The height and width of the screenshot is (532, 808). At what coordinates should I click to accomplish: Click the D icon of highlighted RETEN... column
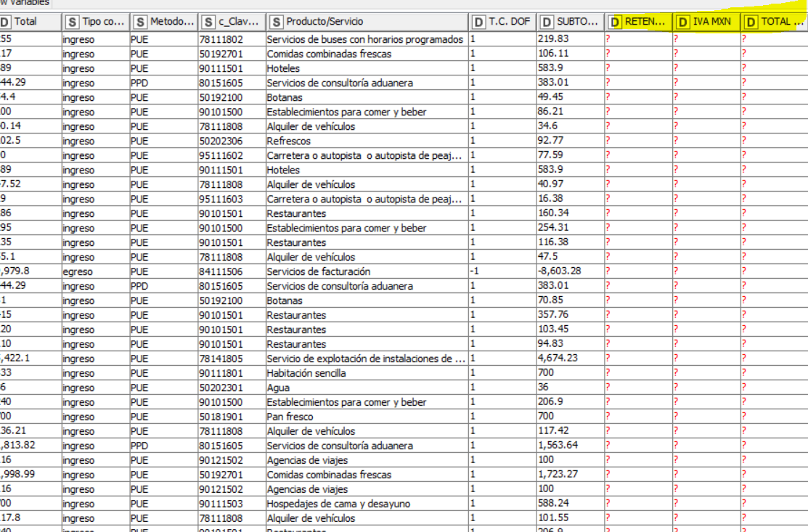tap(615, 22)
